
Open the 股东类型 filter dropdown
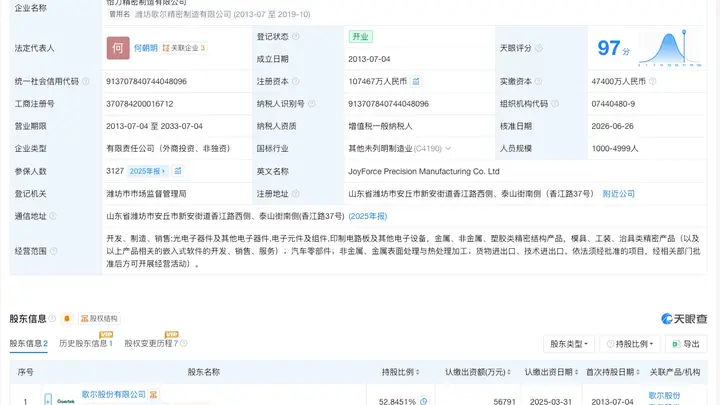coord(568,344)
